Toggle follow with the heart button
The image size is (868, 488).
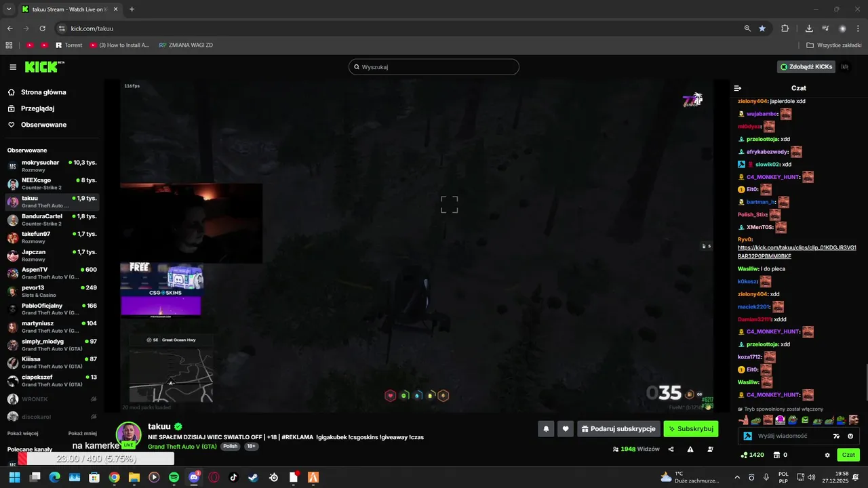566,429
